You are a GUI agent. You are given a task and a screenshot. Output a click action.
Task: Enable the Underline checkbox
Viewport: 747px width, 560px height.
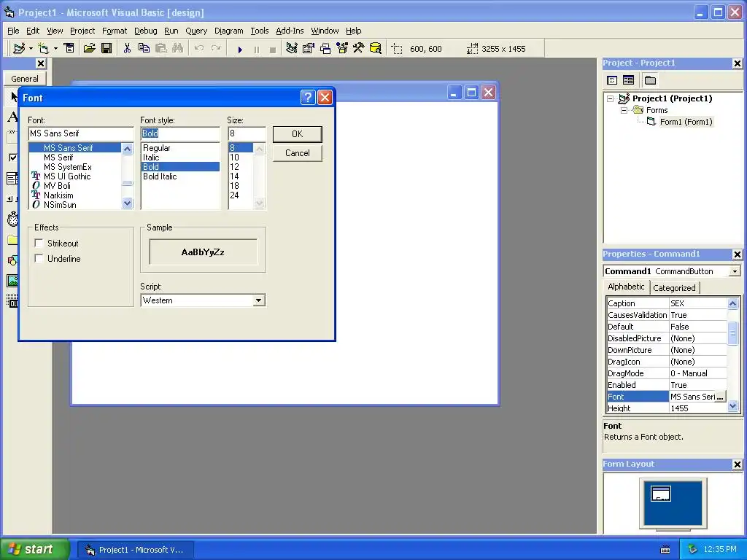pyautogui.click(x=39, y=259)
